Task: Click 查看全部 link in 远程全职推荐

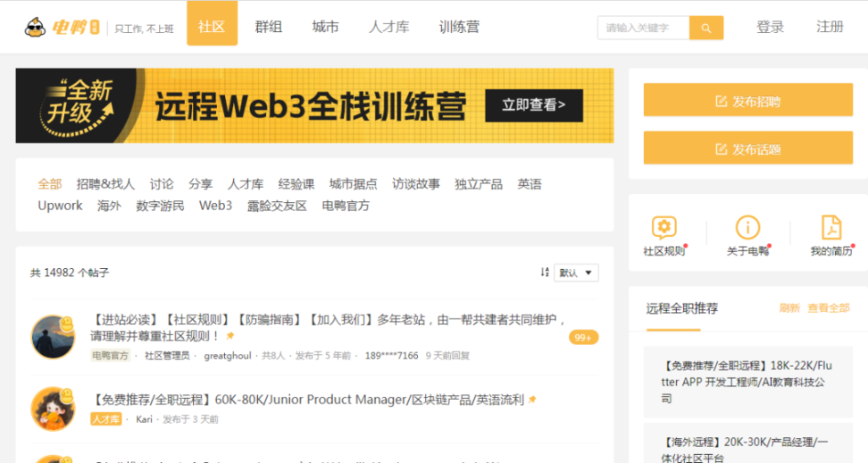Action: [x=828, y=308]
